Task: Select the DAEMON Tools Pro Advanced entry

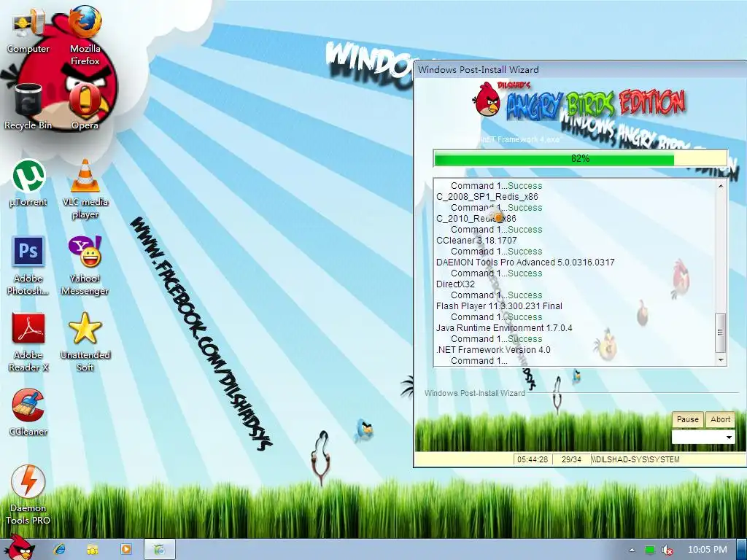Action: point(525,262)
